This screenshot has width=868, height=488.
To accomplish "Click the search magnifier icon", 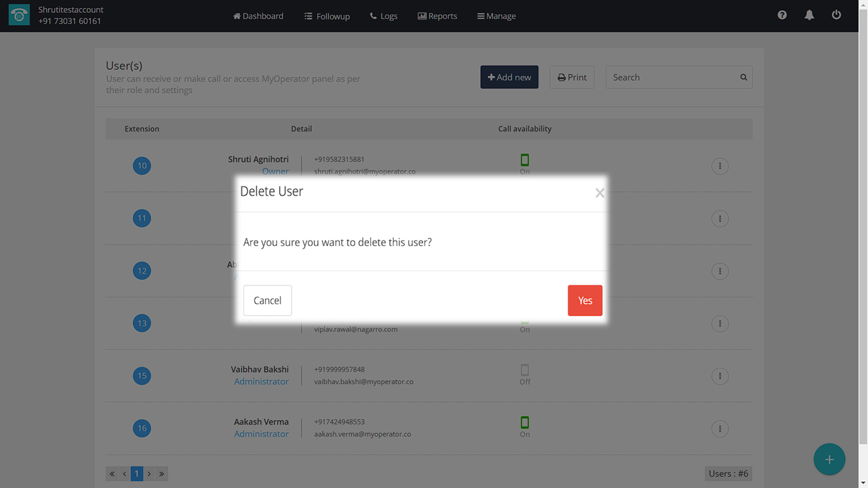I will pos(743,77).
